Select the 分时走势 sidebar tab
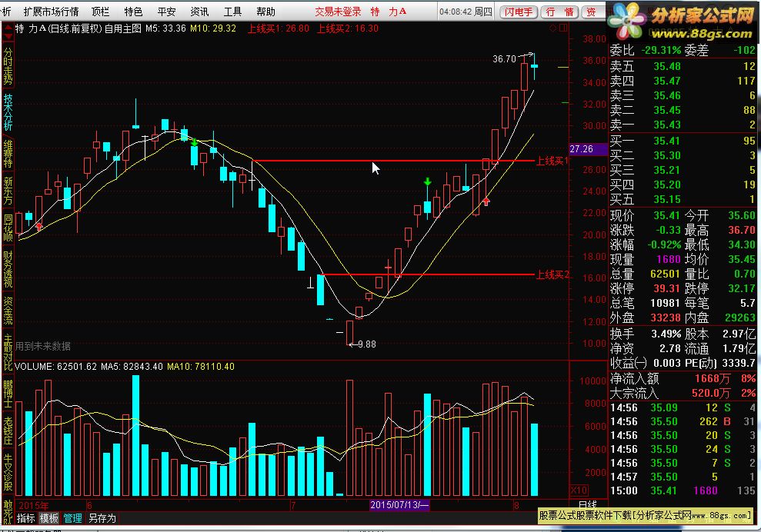 click(x=8, y=65)
